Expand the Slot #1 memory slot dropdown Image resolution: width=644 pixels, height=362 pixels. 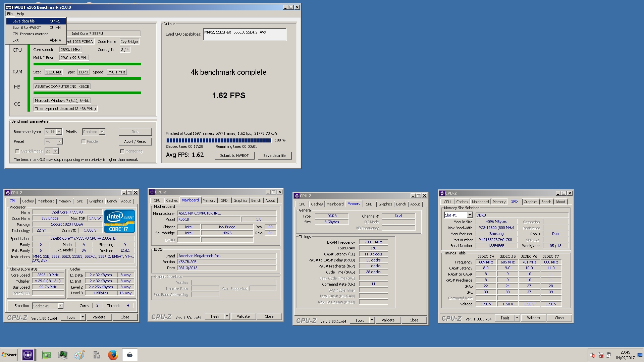(470, 215)
